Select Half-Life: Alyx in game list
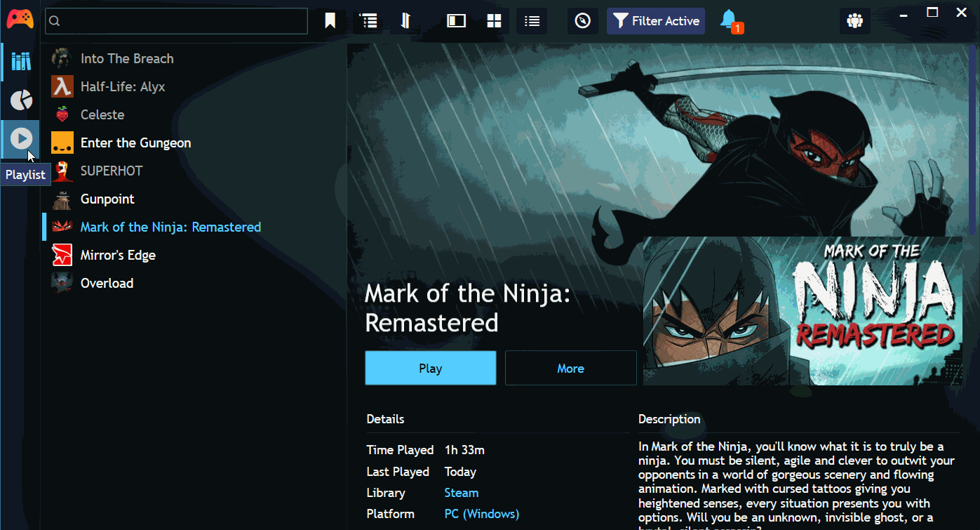Viewport: 980px width, 530px height. 195,87
